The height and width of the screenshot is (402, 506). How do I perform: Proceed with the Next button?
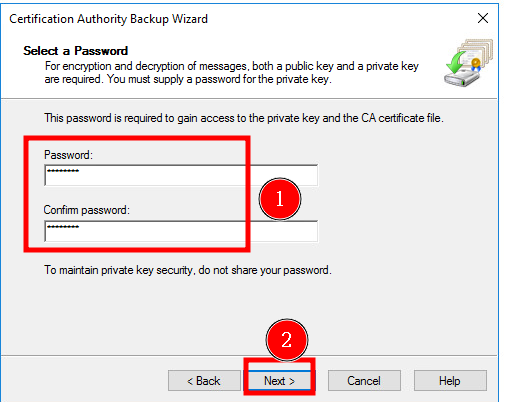pyautogui.click(x=279, y=380)
